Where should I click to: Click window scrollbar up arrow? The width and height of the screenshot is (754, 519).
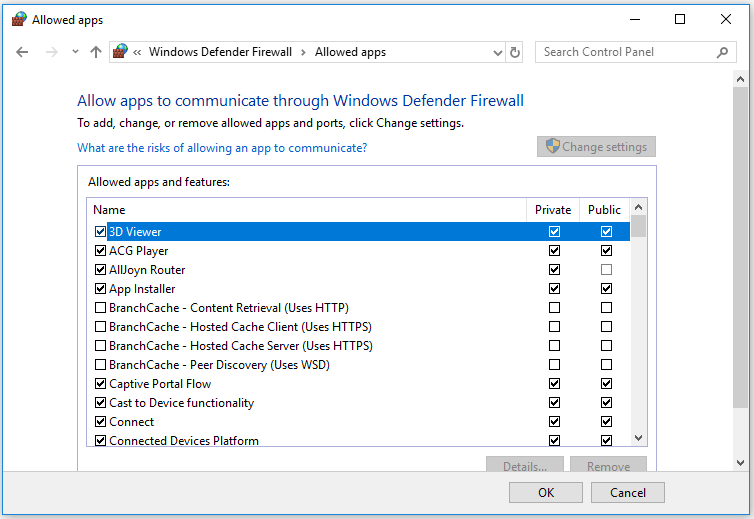pyautogui.click(x=741, y=79)
